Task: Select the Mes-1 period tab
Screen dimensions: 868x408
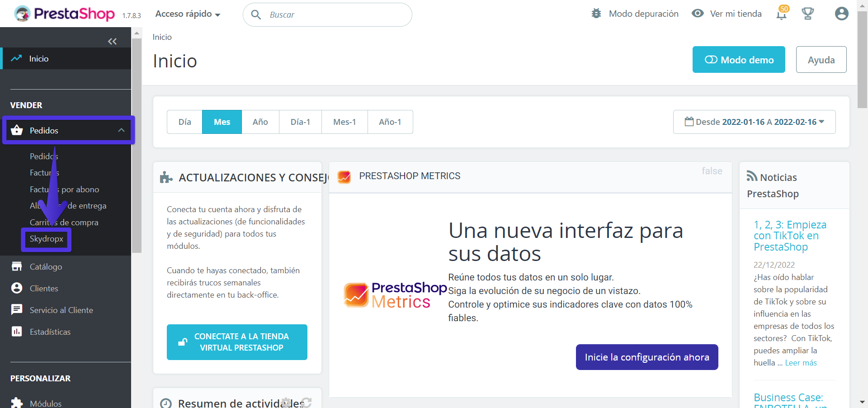Action: [344, 122]
